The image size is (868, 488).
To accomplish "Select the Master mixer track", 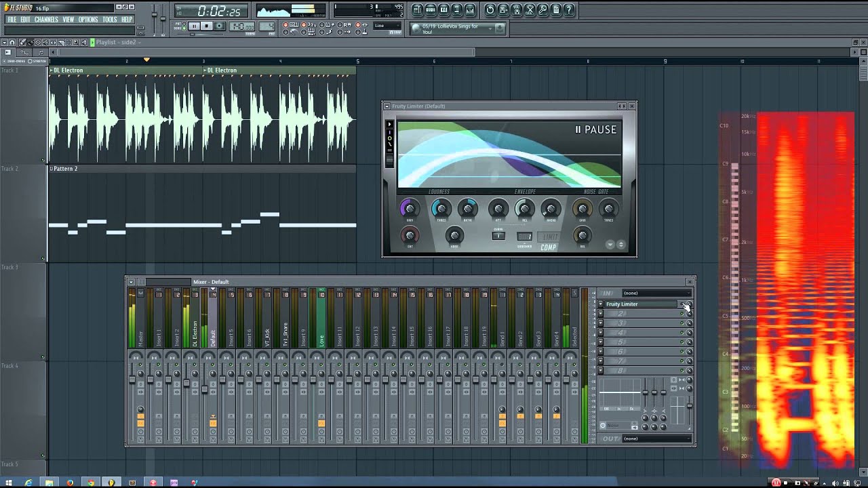I will pyautogui.click(x=140, y=319).
